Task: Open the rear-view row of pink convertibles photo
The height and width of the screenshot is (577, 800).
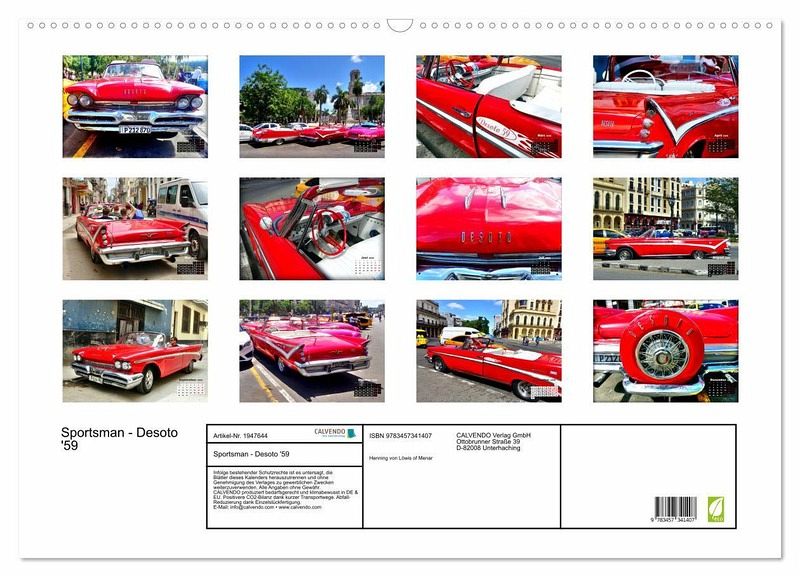Action: click(x=312, y=351)
